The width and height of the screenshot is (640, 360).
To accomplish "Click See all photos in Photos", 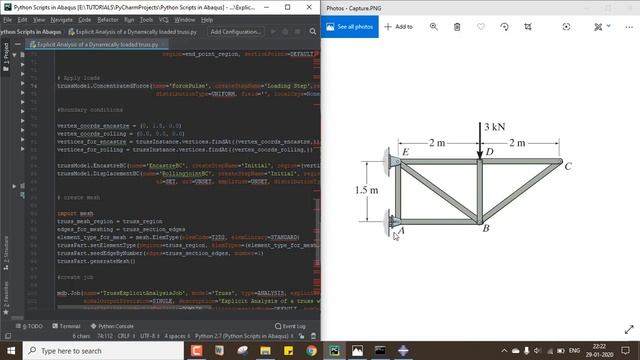I will tap(350, 27).
